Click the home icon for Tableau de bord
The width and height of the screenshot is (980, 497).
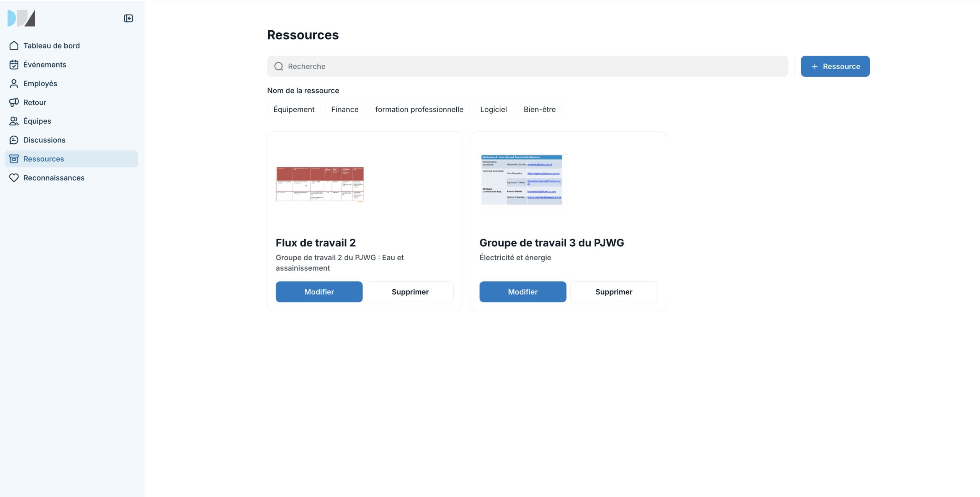tap(14, 46)
